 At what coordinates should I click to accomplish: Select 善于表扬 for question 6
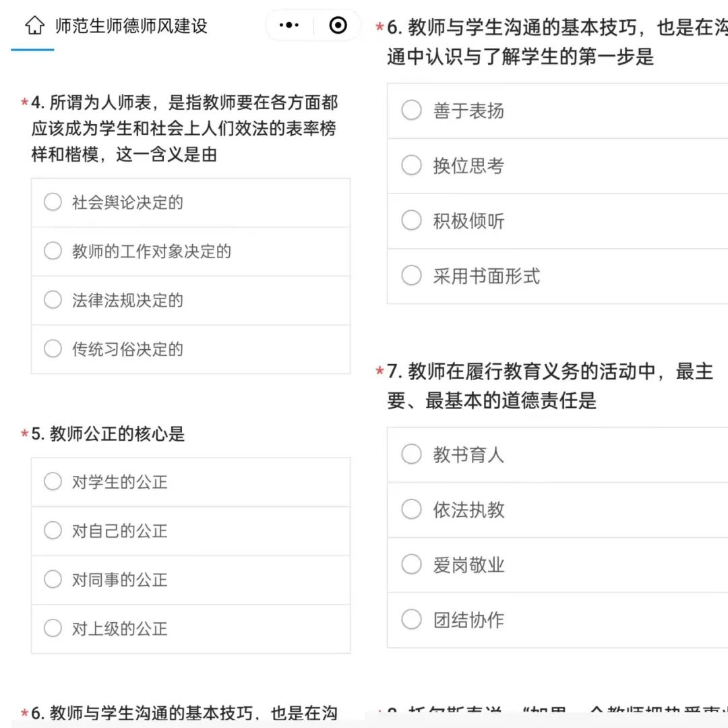(x=412, y=111)
